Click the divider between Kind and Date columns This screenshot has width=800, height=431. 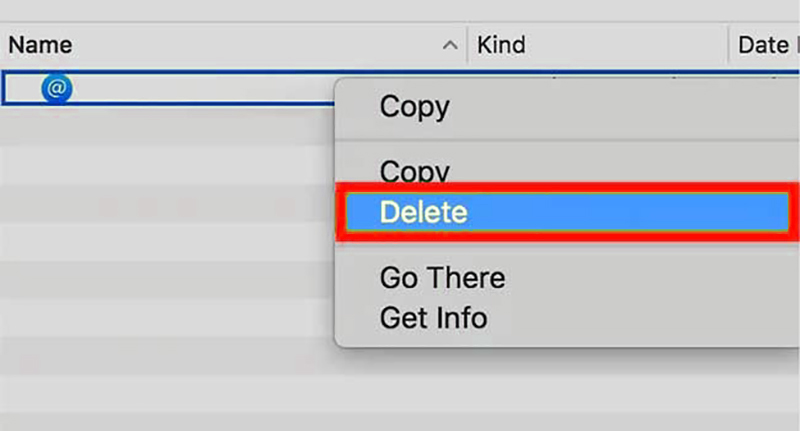coord(728,44)
